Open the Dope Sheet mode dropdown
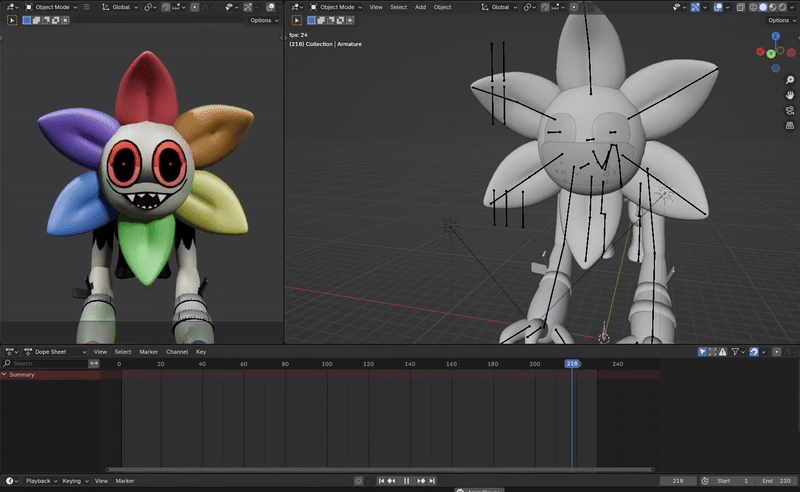Screen dimensions: 800x492 (56, 352)
